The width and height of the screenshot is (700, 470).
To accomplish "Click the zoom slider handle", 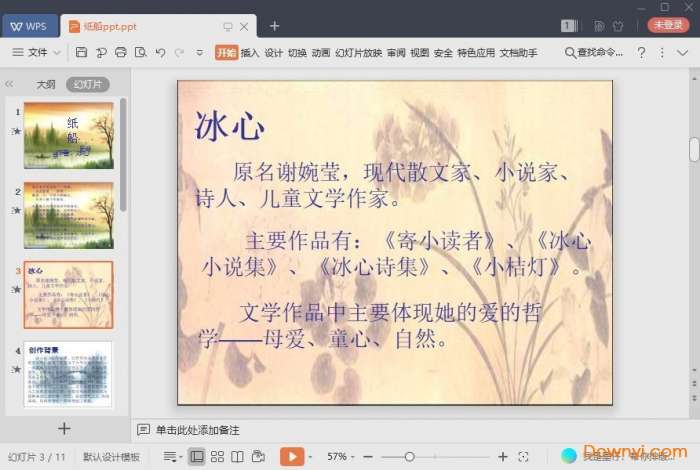I will [409, 457].
